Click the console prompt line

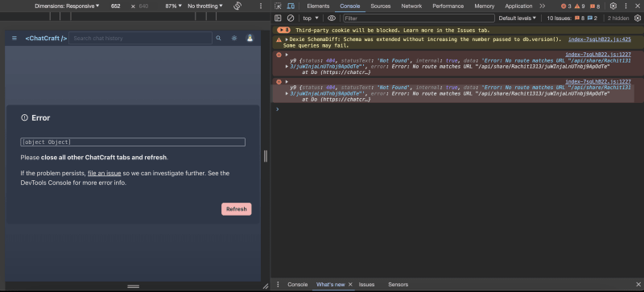pos(457,109)
